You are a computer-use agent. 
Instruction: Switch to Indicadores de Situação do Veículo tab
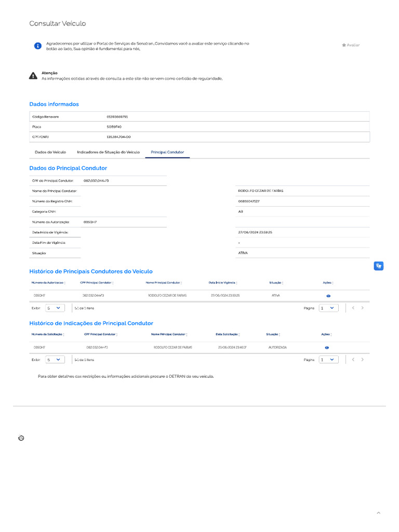click(x=108, y=152)
